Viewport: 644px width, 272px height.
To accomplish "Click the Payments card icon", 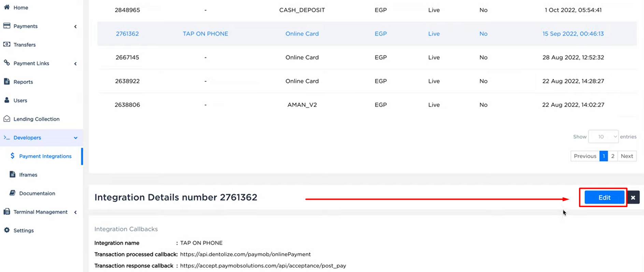I will point(7,26).
